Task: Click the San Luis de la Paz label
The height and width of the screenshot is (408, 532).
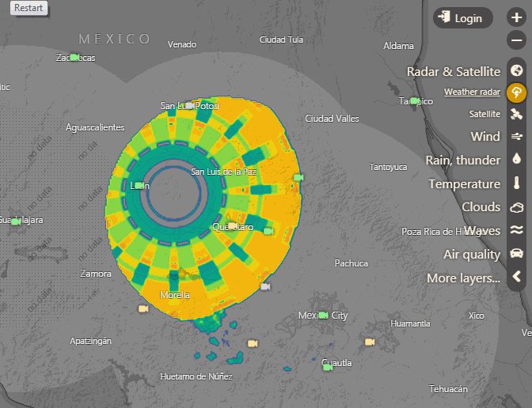Action: click(x=223, y=172)
